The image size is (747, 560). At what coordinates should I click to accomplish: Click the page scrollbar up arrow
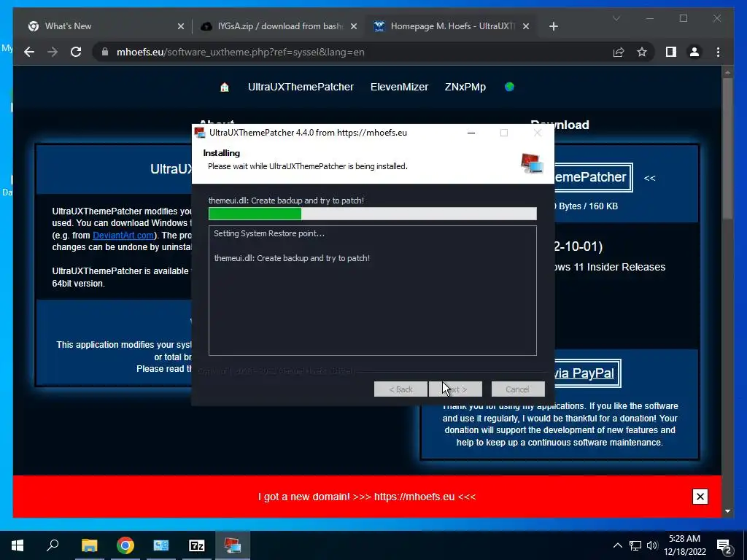click(727, 72)
